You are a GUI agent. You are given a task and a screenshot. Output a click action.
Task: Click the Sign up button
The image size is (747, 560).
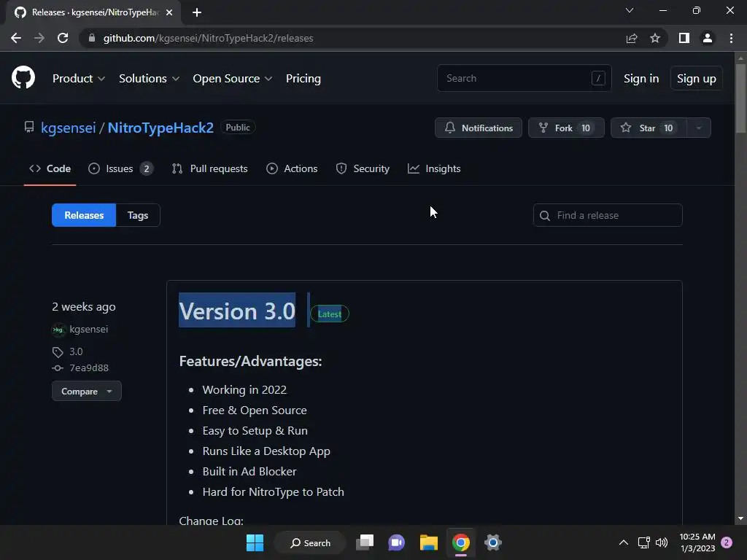[x=697, y=79]
